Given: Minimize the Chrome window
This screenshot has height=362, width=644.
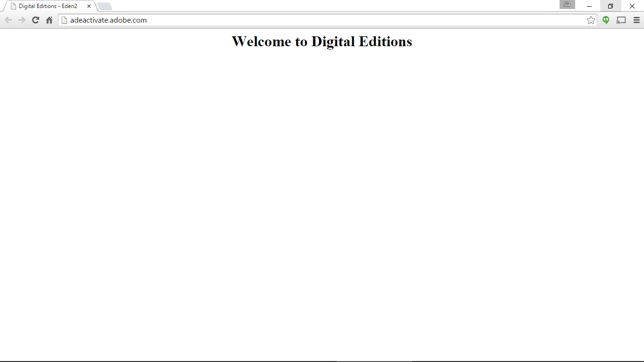Looking at the screenshot, I should pyautogui.click(x=589, y=6).
